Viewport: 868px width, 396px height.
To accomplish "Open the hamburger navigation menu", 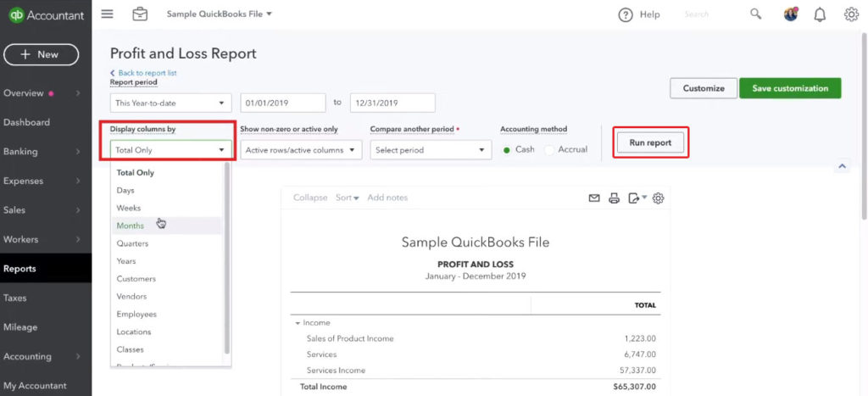I will point(107,14).
